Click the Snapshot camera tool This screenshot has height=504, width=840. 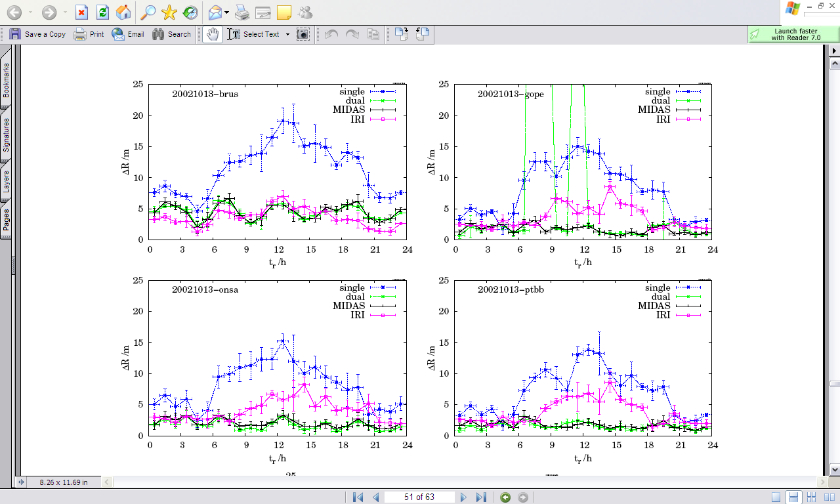(303, 34)
